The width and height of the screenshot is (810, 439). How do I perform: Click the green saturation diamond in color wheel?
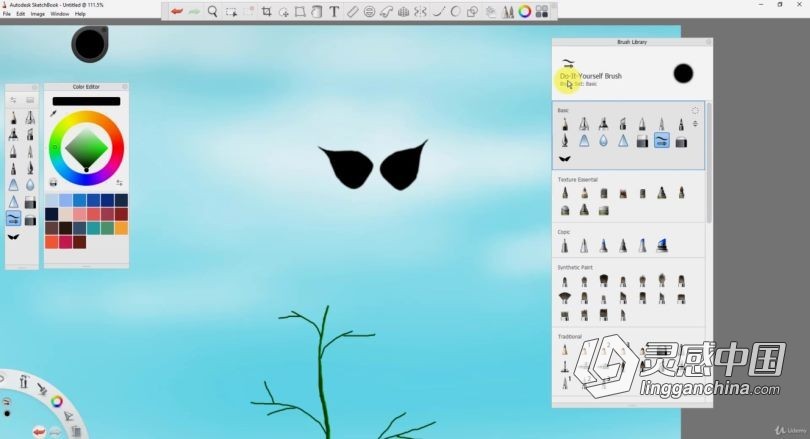(x=86, y=148)
